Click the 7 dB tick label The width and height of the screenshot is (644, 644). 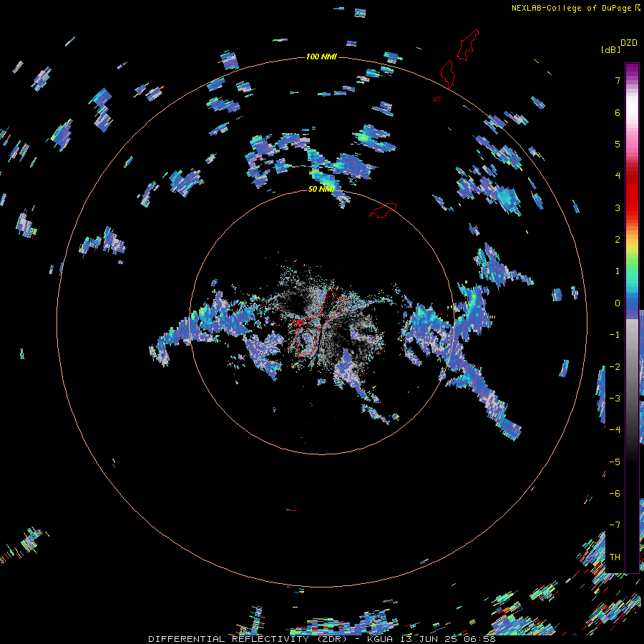point(618,80)
